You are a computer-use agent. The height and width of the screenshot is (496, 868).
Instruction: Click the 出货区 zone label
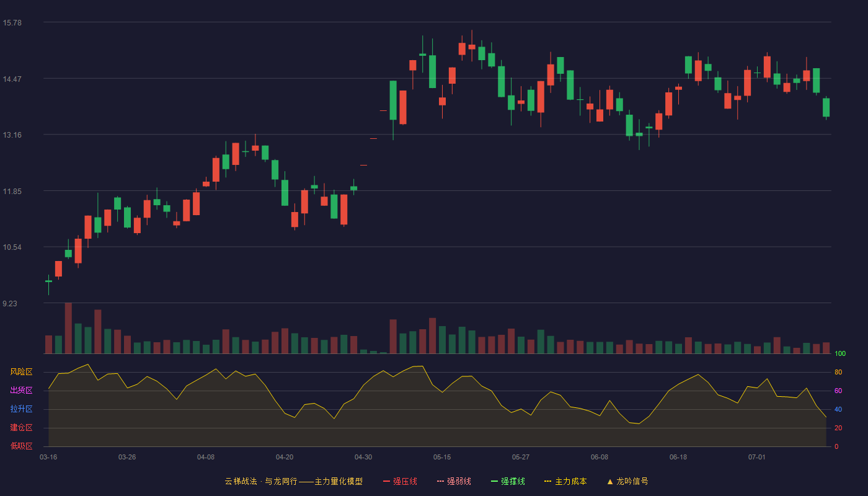point(21,391)
